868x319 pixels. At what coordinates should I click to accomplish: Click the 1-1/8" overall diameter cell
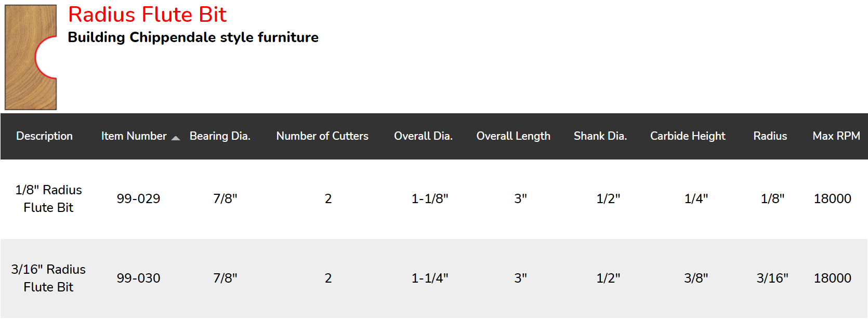[x=430, y=198]
